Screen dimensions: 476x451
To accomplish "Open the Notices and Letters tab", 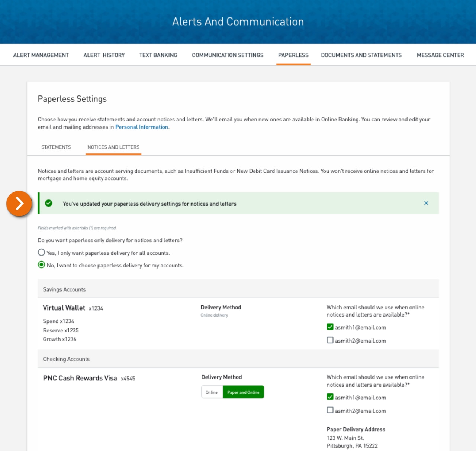I will pos(113,147).
